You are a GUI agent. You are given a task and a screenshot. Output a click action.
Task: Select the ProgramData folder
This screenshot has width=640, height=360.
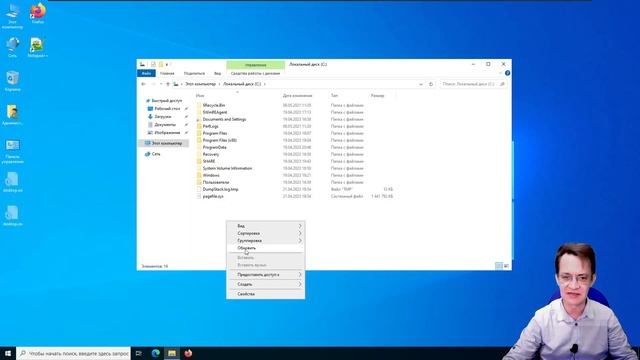coord(214,147)
